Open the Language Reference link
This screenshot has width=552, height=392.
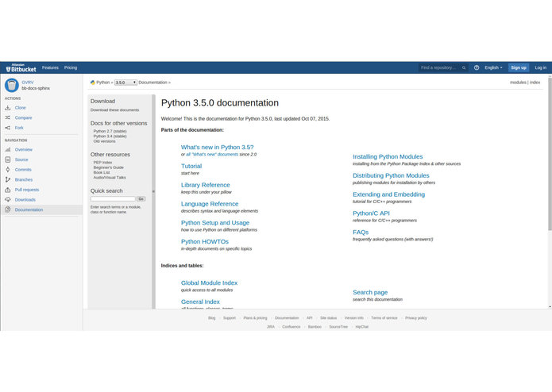click(x=210, y=204)
